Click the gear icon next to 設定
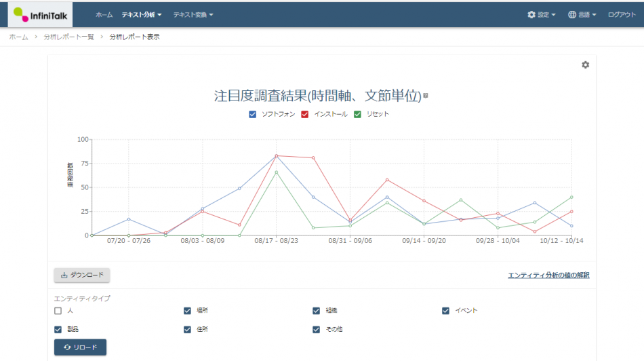 coord(531,14)
